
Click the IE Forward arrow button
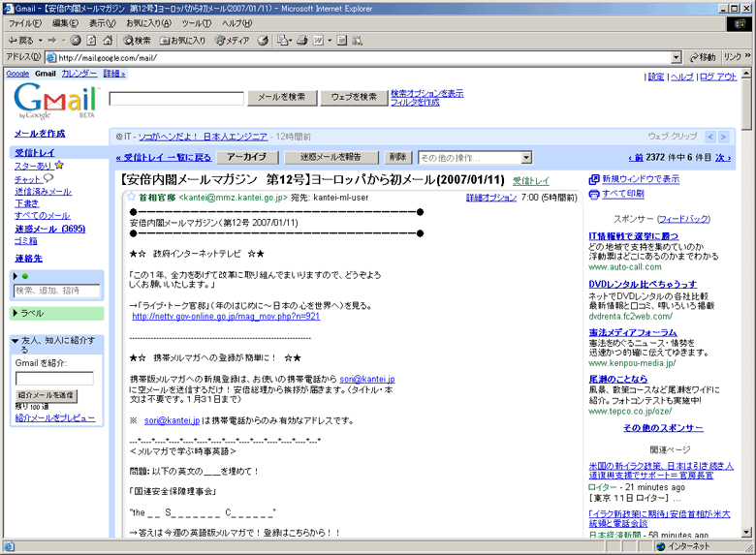coord(52,41)
